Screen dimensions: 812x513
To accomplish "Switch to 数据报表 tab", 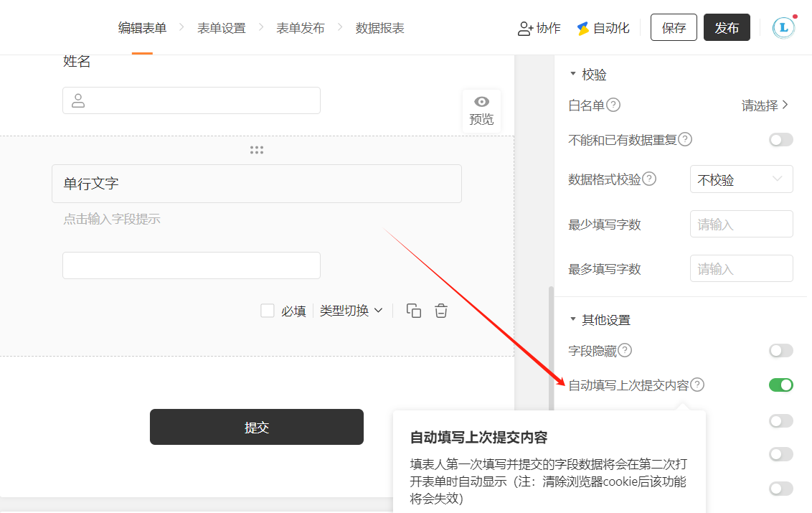I will coord(379,28).
